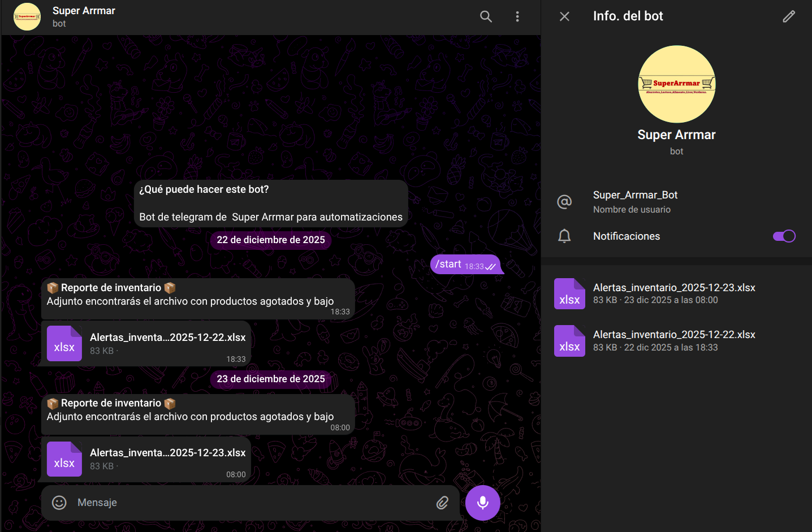Click the 22 de diciembre de 2025 date badge
This screenshot has height=532, width=812.
point(271,240)
